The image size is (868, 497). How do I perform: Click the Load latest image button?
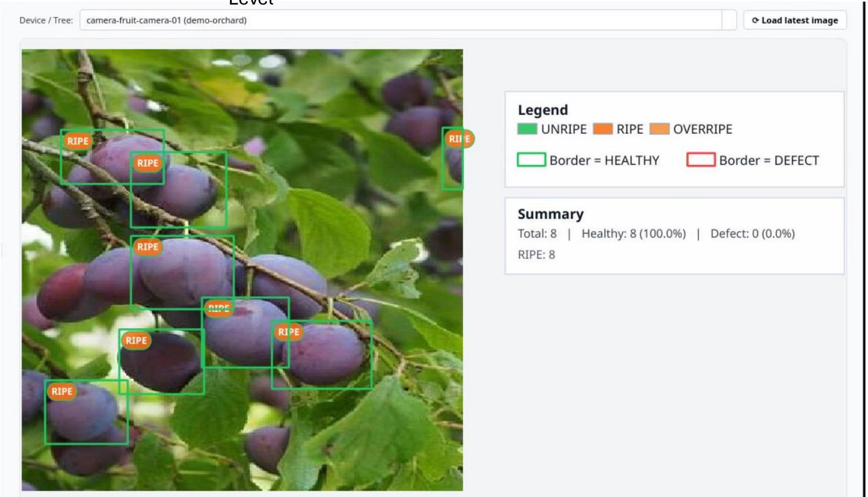pos(795,20)
